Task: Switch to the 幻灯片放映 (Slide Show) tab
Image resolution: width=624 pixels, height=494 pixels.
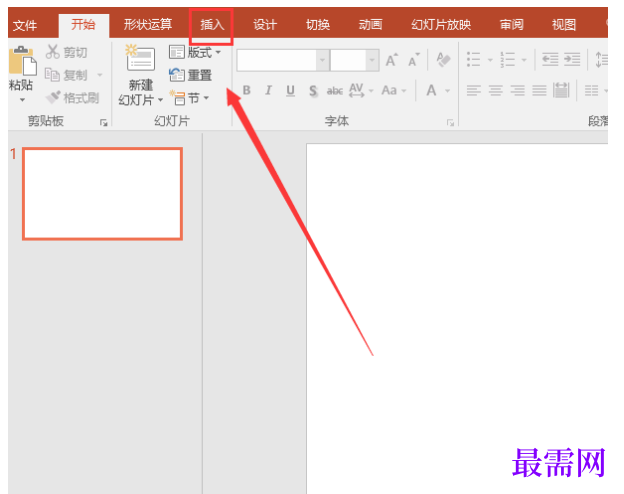Action: click(x=441, y=25)
